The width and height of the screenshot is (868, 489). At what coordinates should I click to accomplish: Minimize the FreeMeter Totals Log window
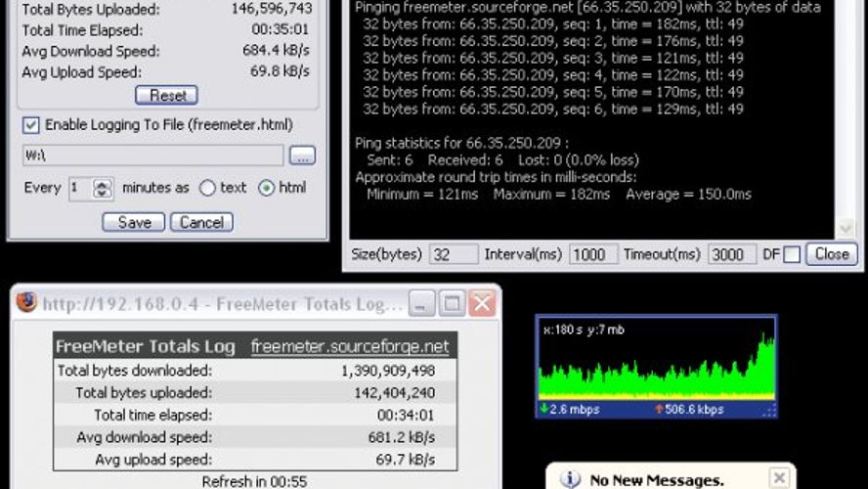[x=421, y=303]
